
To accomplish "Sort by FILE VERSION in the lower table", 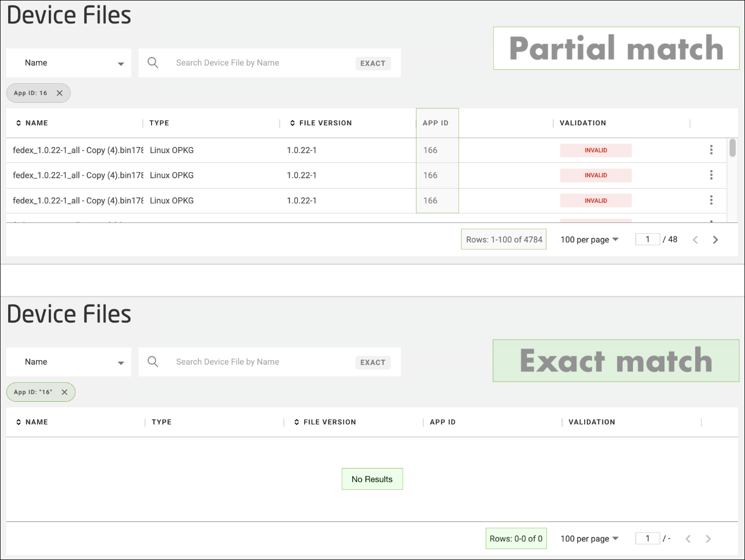I will coord(325,422).
